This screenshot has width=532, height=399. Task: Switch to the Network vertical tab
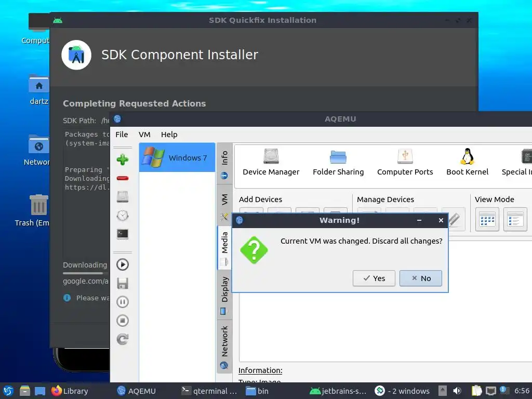coord(224,346)
